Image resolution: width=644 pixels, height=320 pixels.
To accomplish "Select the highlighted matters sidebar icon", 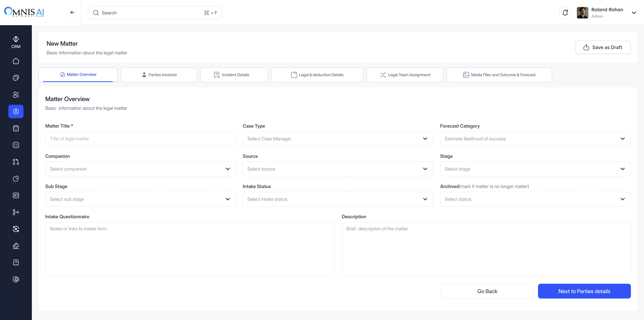I will 16,111.
